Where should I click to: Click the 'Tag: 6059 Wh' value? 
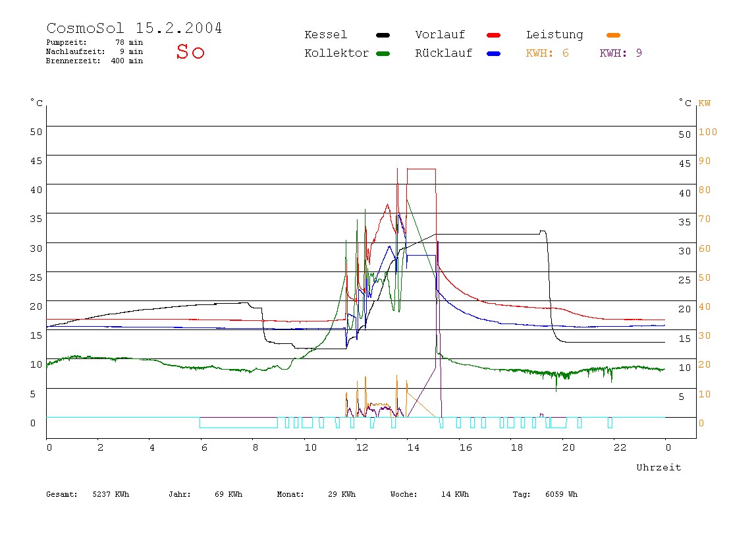tap(545, 494)
